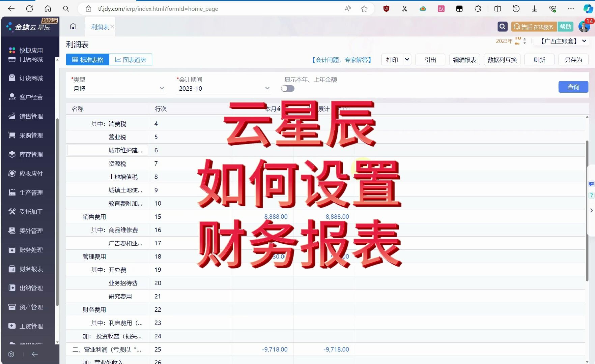Open the 类型 month report dropdown
Image resolution: width=595 pixels, height=364 pixels.
[118, 88]
